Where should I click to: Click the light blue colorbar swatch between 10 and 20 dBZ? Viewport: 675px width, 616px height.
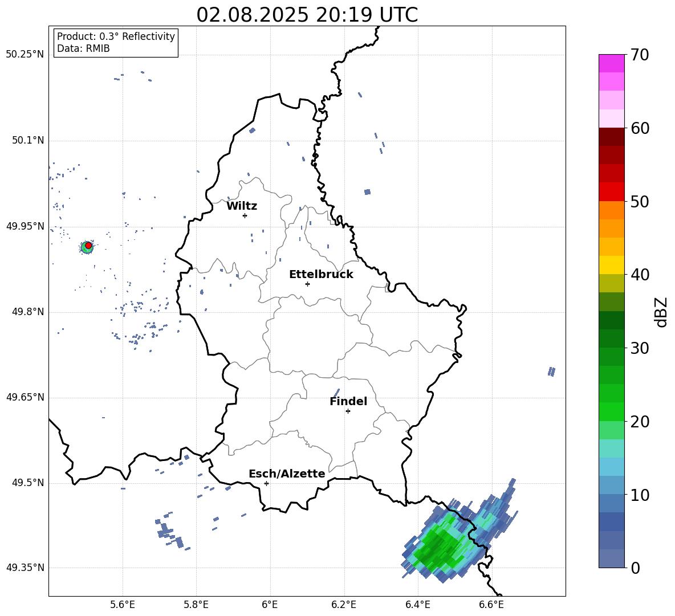[611, 466]
